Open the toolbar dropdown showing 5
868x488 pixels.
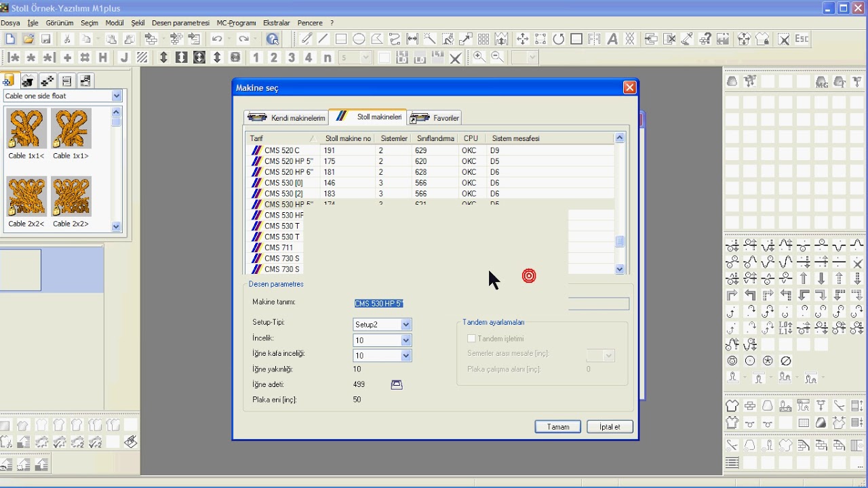[366, 58]
